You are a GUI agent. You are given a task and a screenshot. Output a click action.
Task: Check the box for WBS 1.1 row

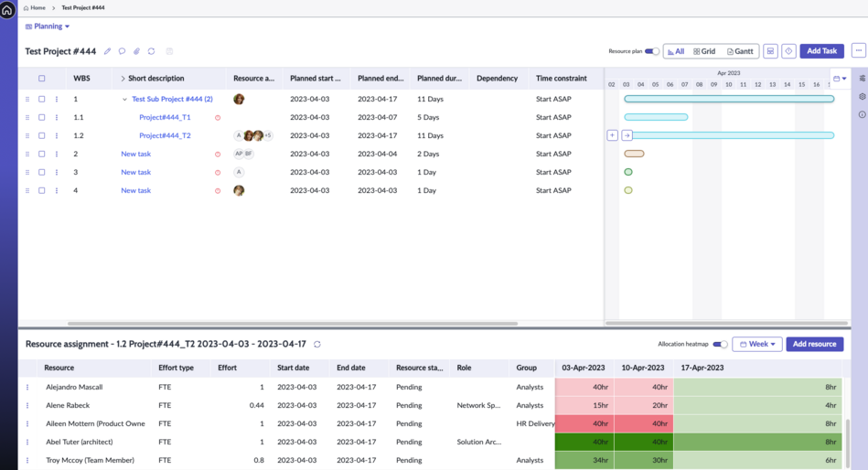[x=41, y=117]
